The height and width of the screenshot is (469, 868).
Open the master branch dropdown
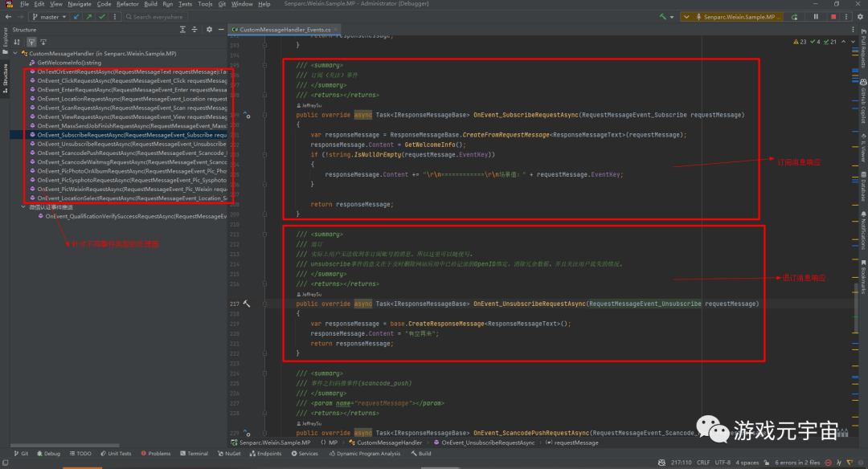(49, 17)
